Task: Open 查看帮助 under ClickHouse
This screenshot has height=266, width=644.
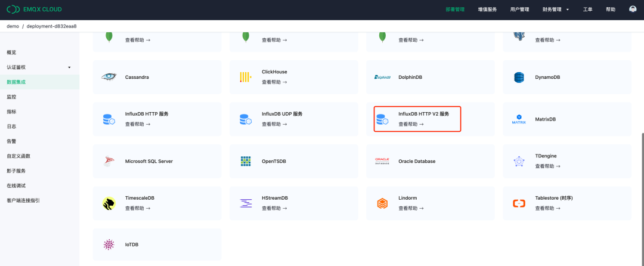Action: (274, 82)
